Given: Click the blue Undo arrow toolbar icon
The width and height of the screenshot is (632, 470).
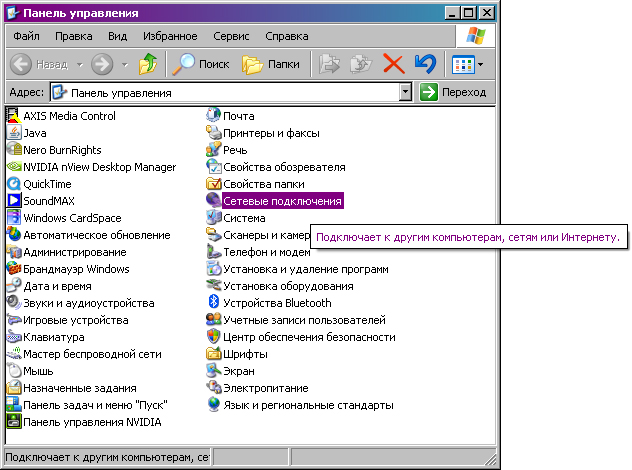Looking at the screenshot, I should point(426,64).
